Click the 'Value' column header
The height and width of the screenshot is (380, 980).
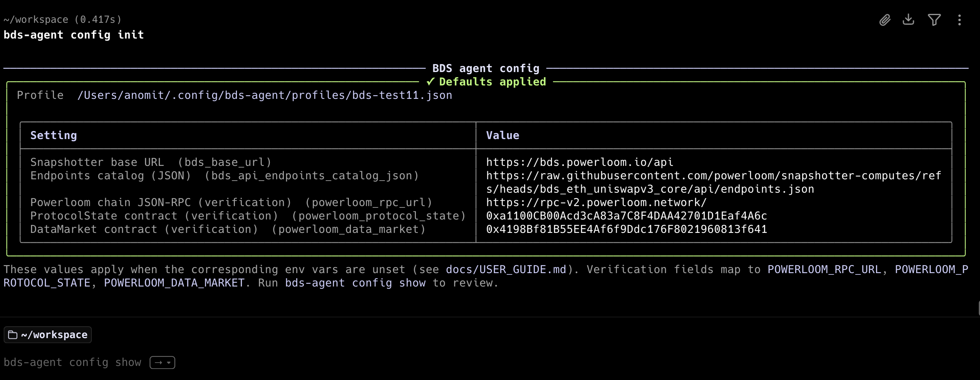[502, 135]
